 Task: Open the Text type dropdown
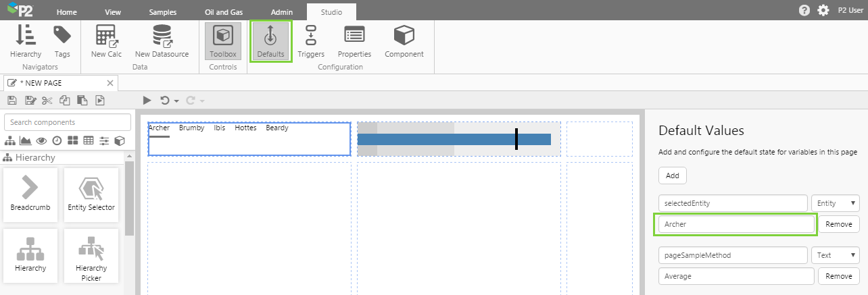pos(836,255)
